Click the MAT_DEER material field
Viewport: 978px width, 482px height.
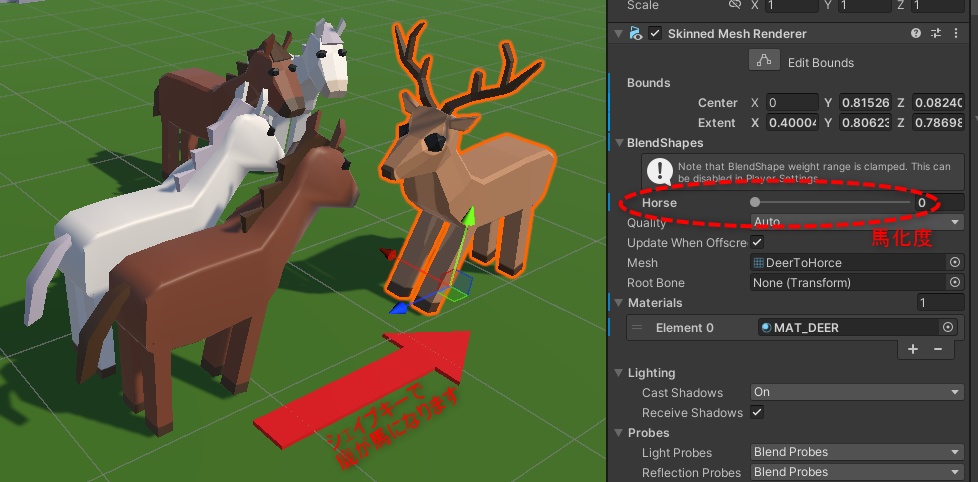tap(849, 327)
